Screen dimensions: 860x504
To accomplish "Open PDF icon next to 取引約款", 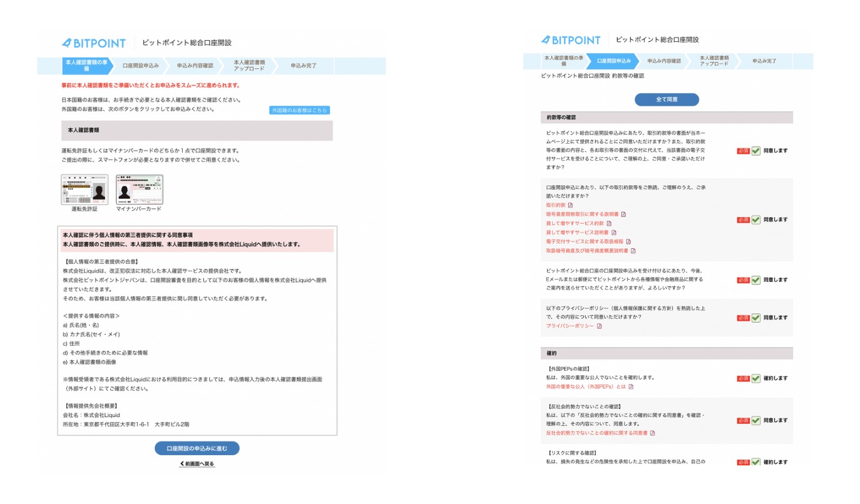I will [x=570, y=205].
